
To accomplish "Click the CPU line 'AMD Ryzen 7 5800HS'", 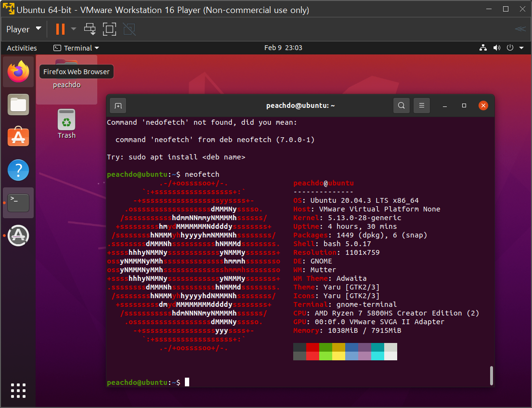I will point(353,313).
